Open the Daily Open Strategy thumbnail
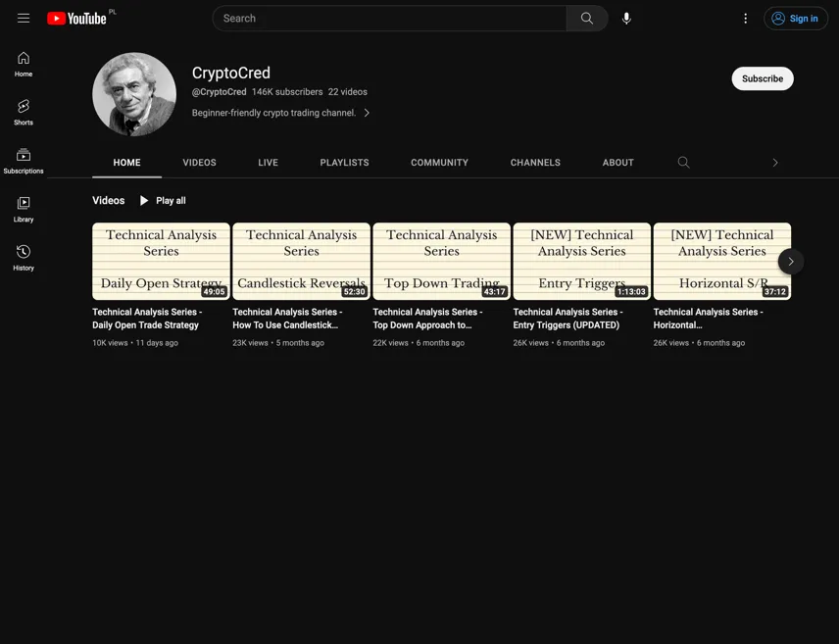This screenshot has width=839, height=644. [x=161, y=262]
